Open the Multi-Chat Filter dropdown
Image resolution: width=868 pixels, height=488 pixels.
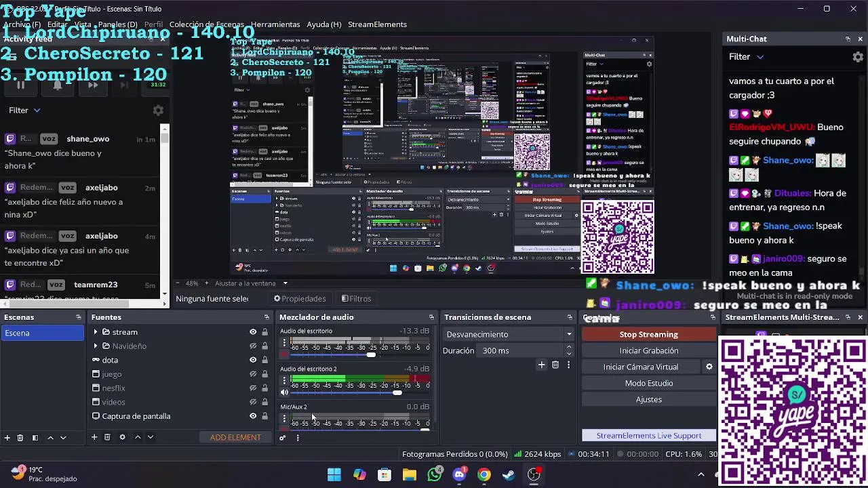(747, 57)
